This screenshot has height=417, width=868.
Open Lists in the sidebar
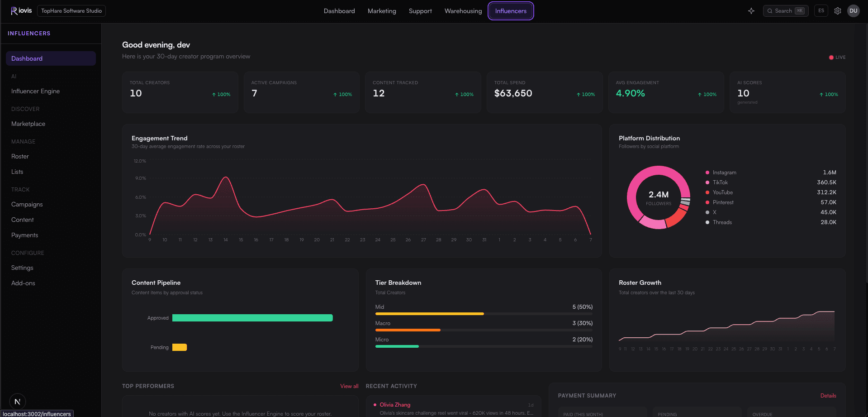click(x=51, y=172)
